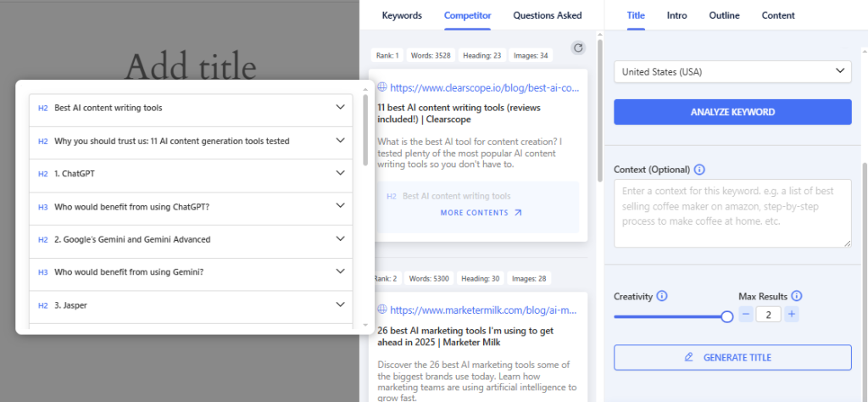Viewport: 868px width, 402px height.
Task: Click the MORE CONTENTS link
Action: [481, 213]
